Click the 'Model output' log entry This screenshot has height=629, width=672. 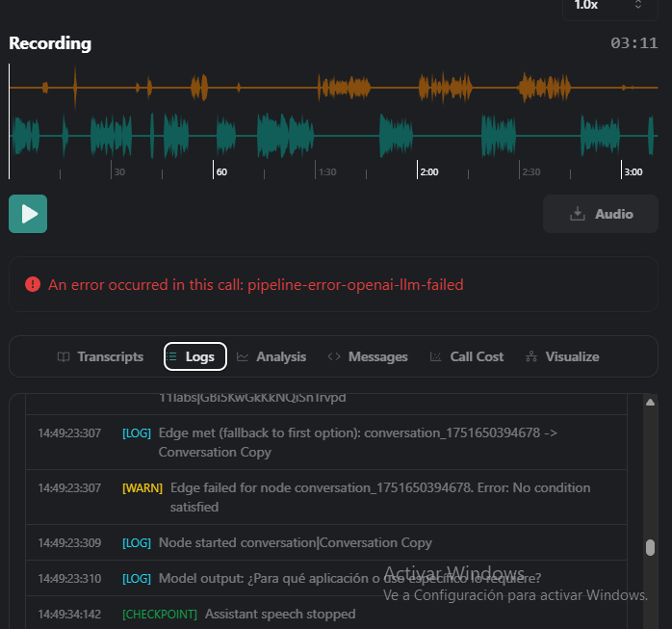coord(326,578)
